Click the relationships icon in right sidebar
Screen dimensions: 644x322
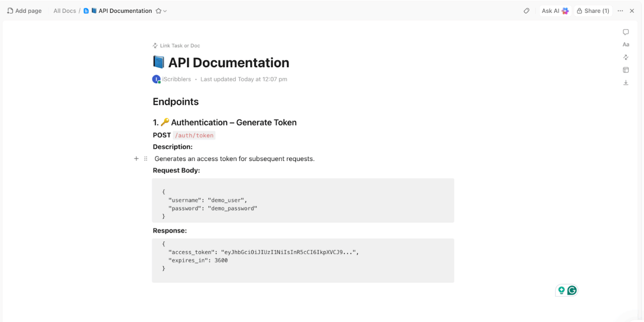point(626,57)
